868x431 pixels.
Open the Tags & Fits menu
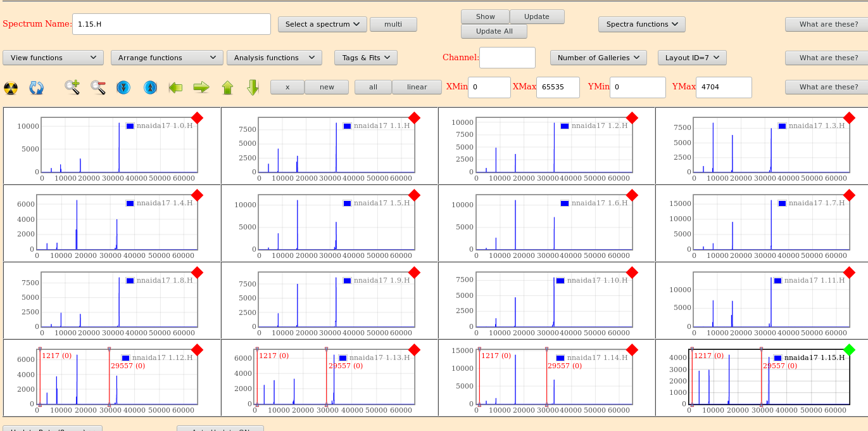(365, 58)
